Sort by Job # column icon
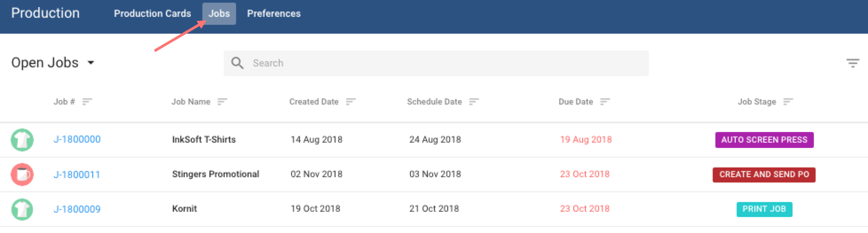Viewport: 868px width, 233px height. click(x=87, y=102)
